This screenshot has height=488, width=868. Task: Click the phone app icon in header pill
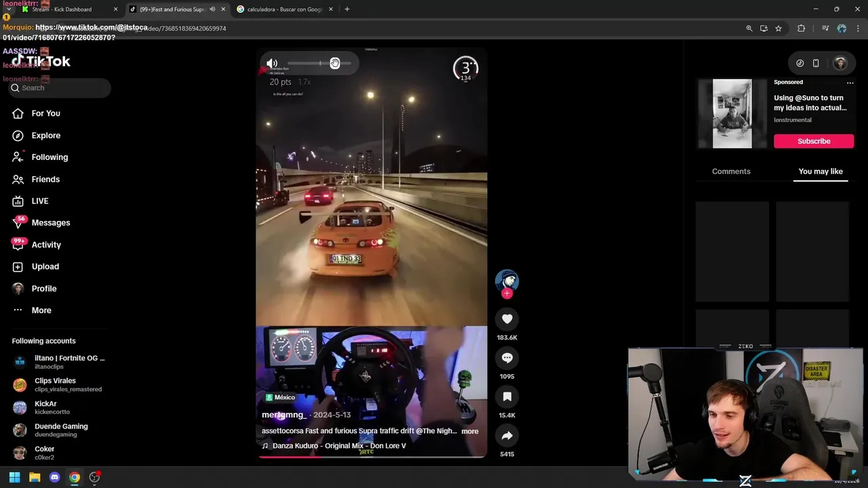(x=816, y=63)
